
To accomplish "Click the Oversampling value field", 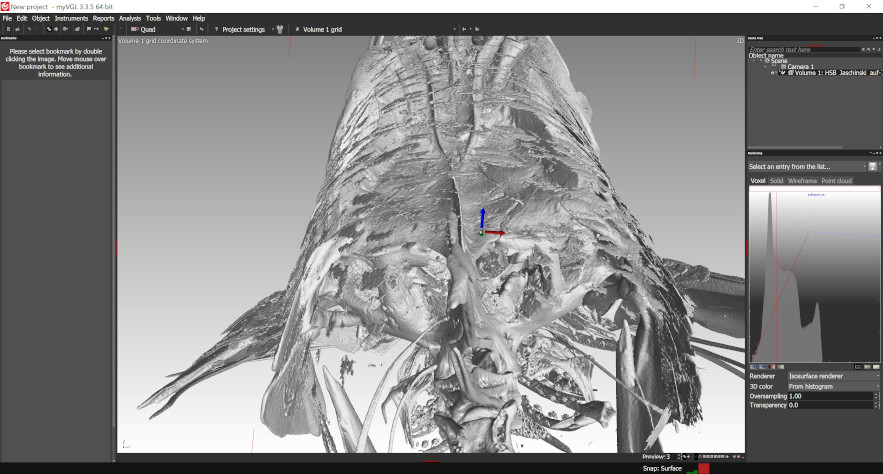I will tap(830, 396).
